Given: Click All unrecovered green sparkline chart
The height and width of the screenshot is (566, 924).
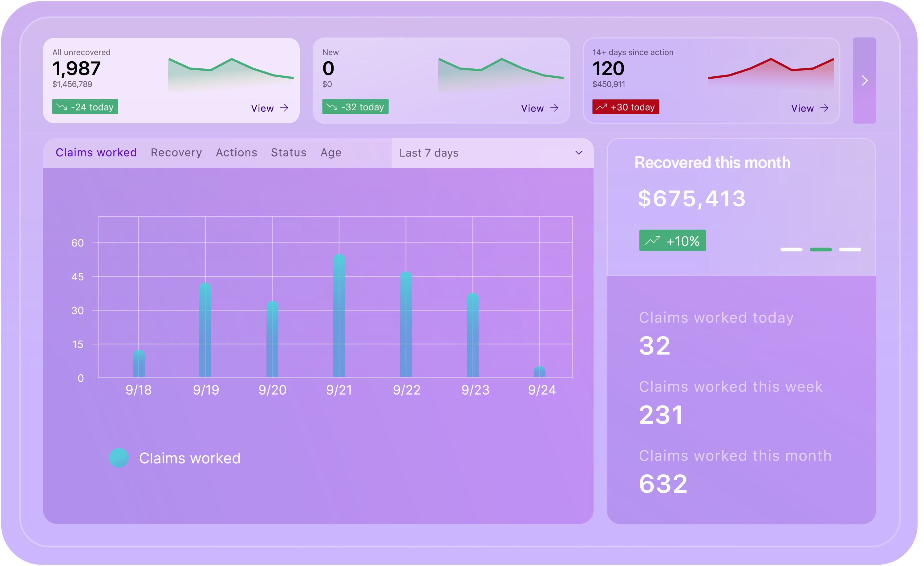Looking at the screenshot, I should coord(231,75).
